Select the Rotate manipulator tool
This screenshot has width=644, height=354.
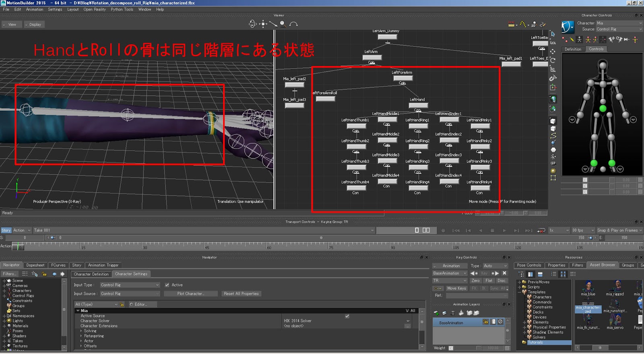pyautogui.click(x=553, y=60)
